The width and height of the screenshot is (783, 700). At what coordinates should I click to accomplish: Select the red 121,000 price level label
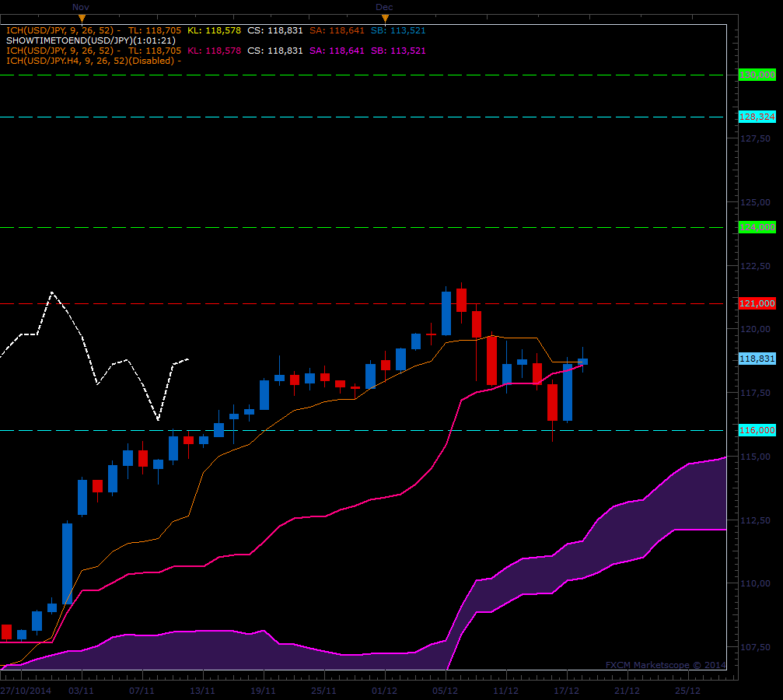[x=757, y=303]
